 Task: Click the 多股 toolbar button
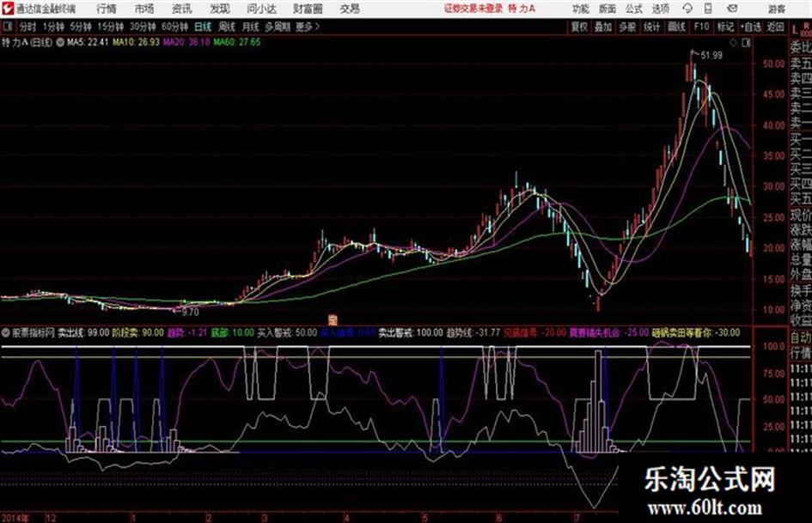pos(627,27)
